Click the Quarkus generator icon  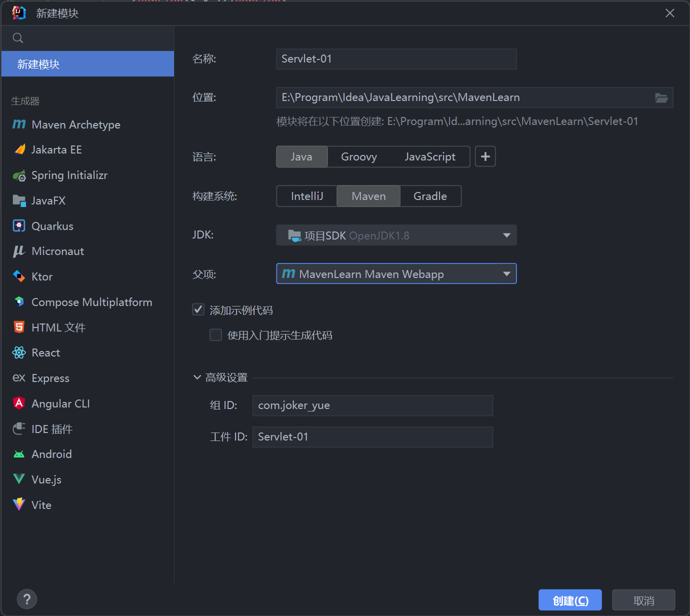click(x=19, y=226)
